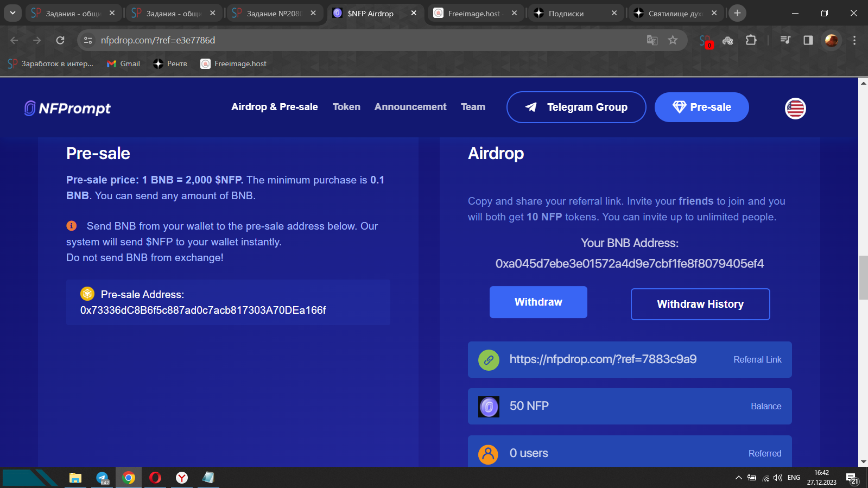Click the green referral link icon

pyautogui.click(x=489, y=360)
